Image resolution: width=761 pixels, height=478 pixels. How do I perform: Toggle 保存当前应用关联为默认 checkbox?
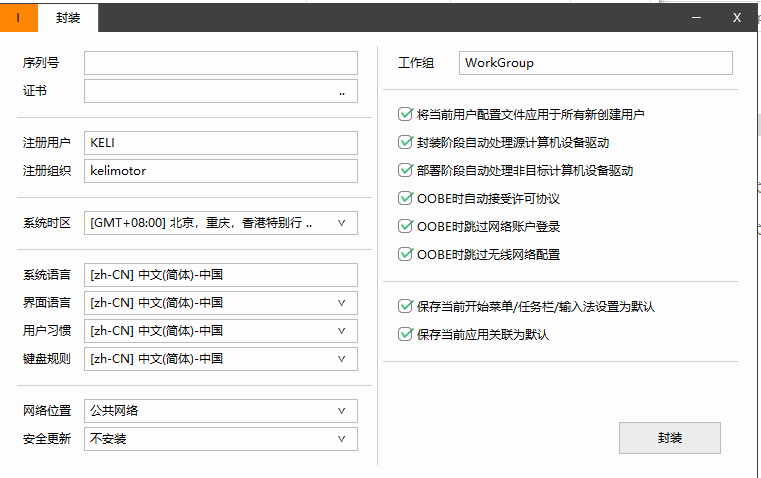[405, 334]
